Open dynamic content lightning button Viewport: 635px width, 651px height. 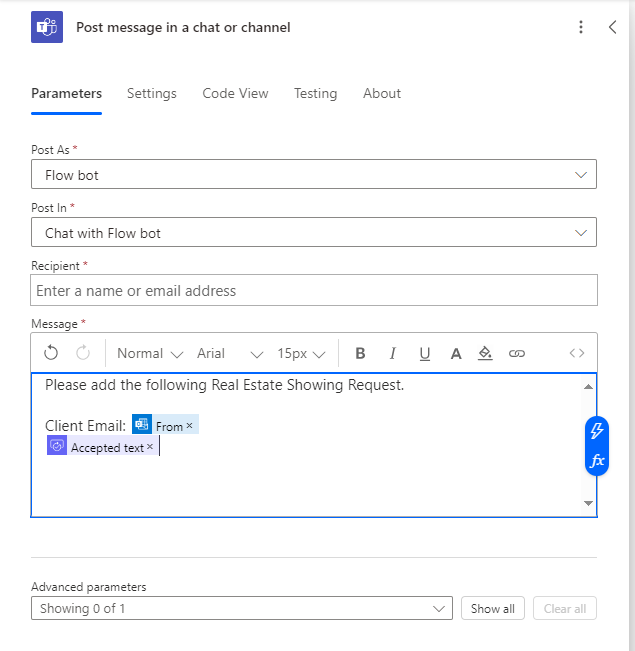(597, 431)
